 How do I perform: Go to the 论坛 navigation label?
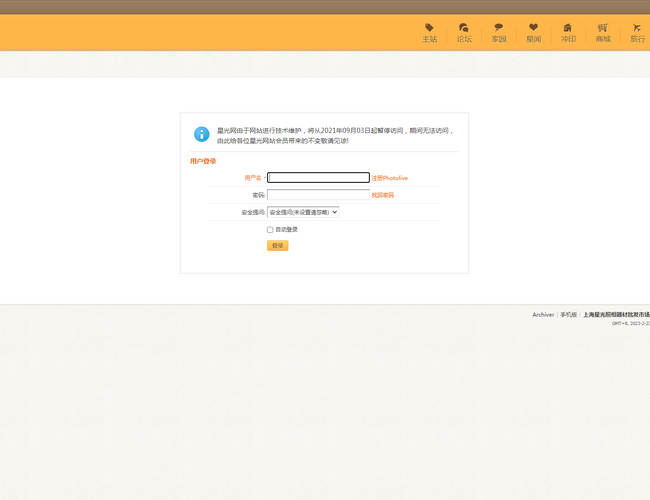point(464,40)
